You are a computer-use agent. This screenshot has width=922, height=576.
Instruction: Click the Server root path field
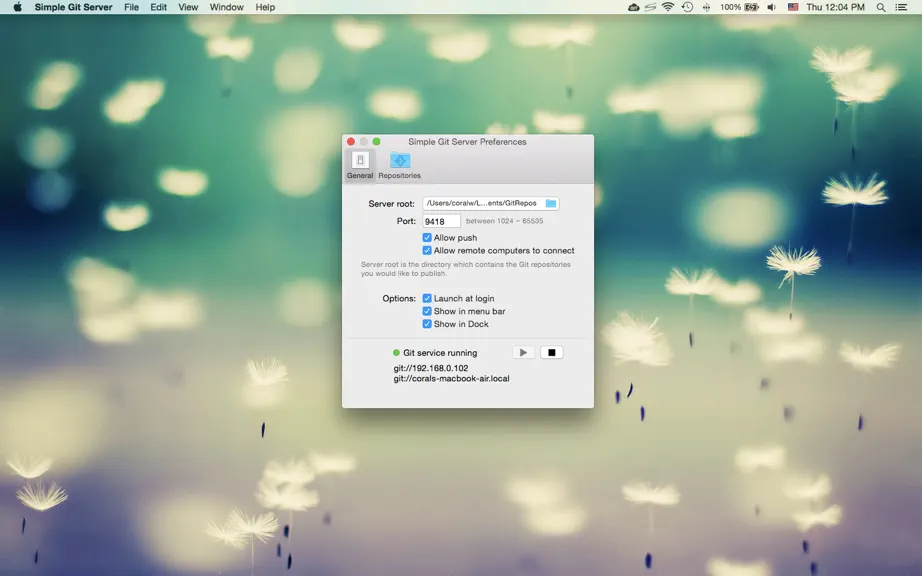(x=490, y=203)
